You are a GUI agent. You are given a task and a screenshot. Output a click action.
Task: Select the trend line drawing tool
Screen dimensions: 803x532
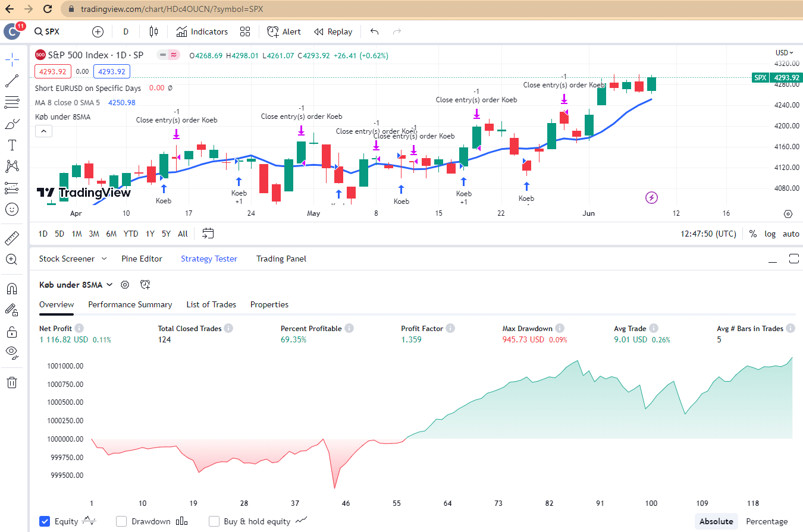click(12, 81)
